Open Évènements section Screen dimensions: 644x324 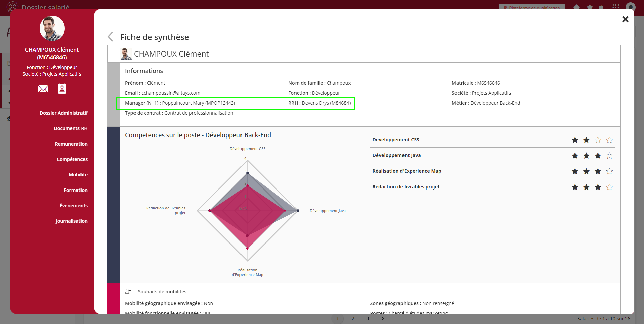[73, 206]
